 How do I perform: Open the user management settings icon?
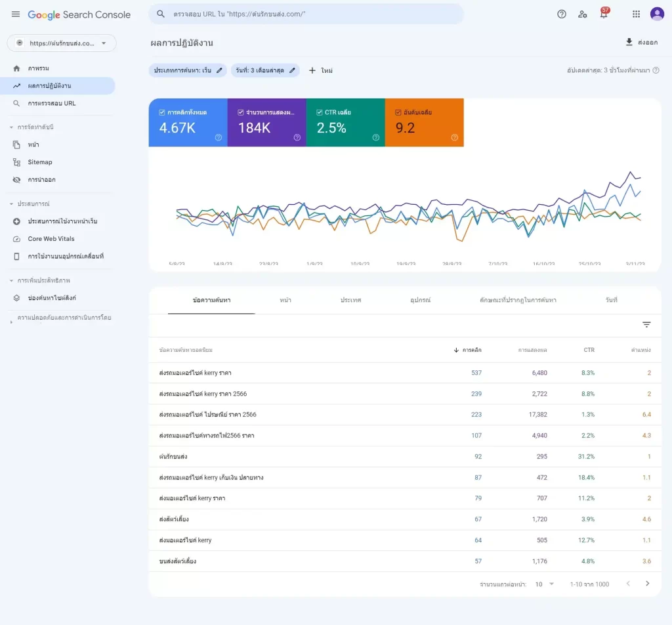tap(583, 14)
